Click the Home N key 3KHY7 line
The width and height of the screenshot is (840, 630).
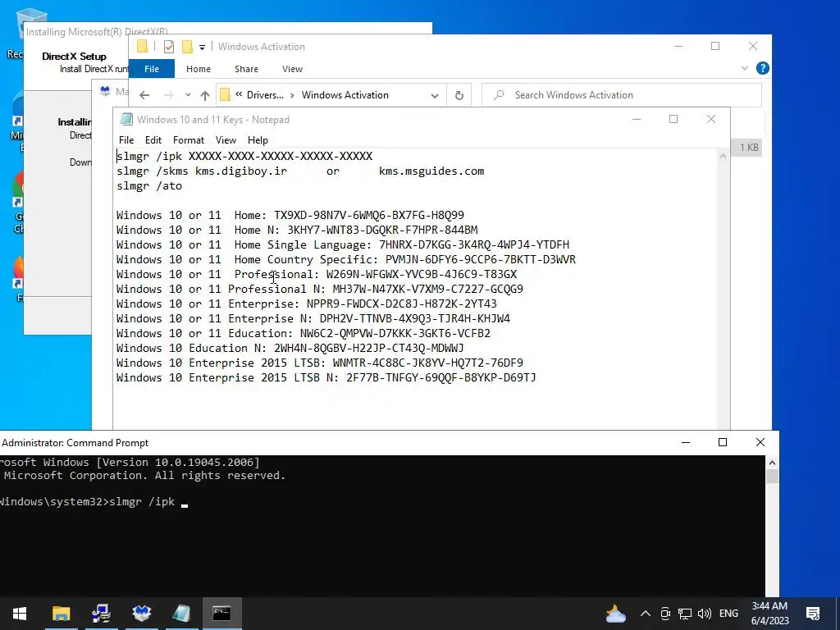pyautogui.click(x=297, y=230)
